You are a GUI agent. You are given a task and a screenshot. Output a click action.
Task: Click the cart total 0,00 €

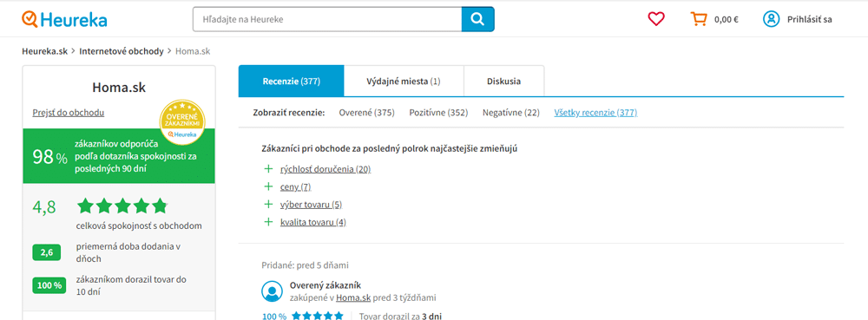pos(727,19)
